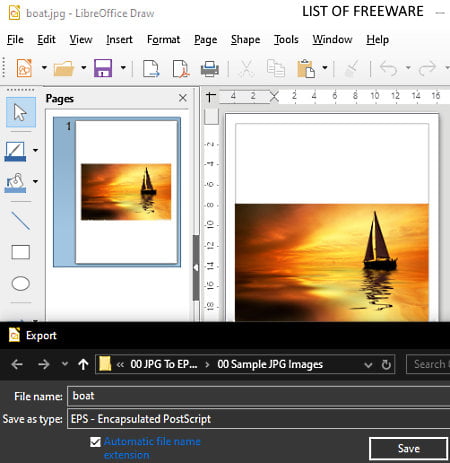Screen dimensions: 450x463
Task: Click the Clone formatting brush icon
Action: (x=352, y=68)
